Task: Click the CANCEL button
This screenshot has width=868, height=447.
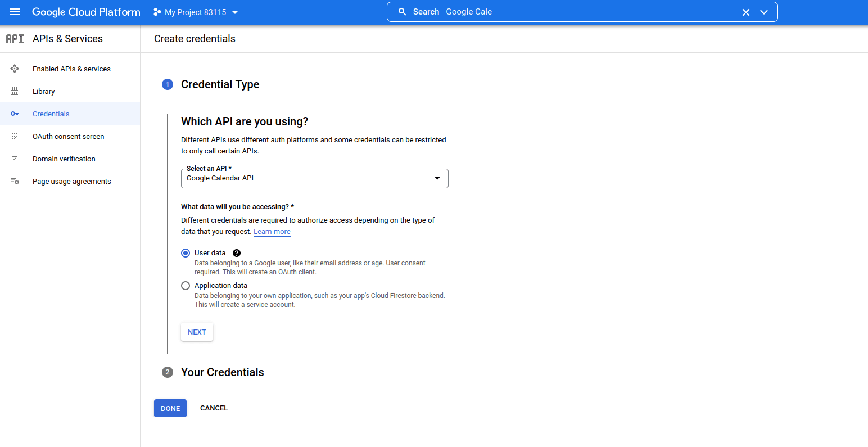Action: [x=214, y=408]
